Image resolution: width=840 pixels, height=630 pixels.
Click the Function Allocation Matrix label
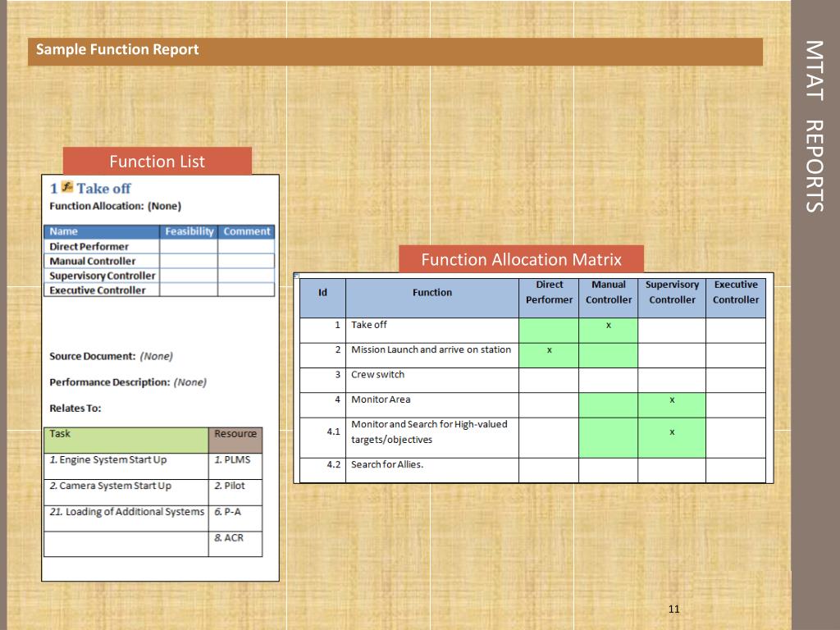521,259
